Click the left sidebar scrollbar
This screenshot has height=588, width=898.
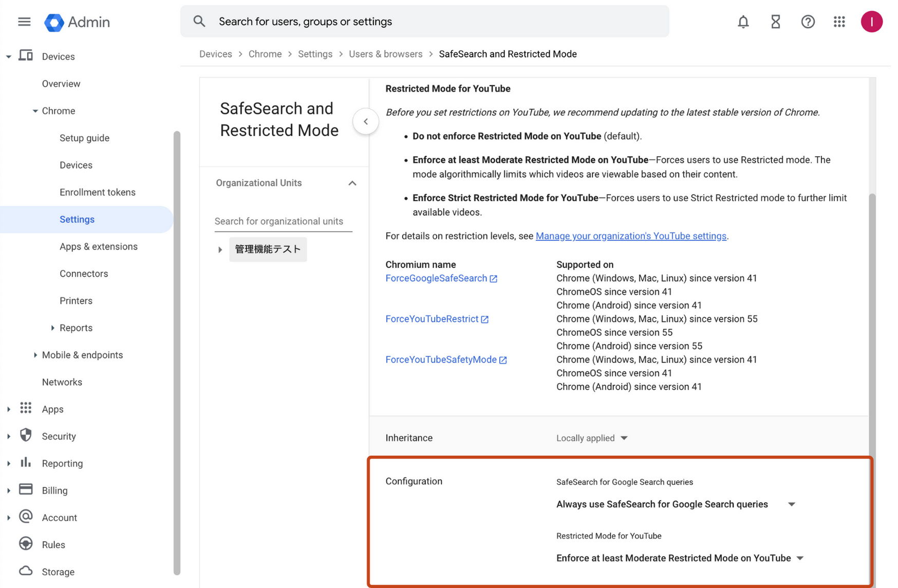point(177,353)
